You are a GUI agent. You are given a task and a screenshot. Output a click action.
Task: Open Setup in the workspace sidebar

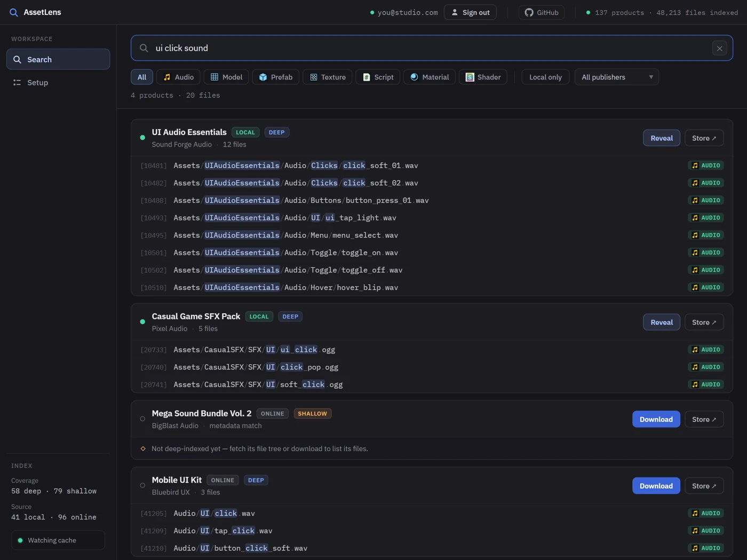point(58,83)
